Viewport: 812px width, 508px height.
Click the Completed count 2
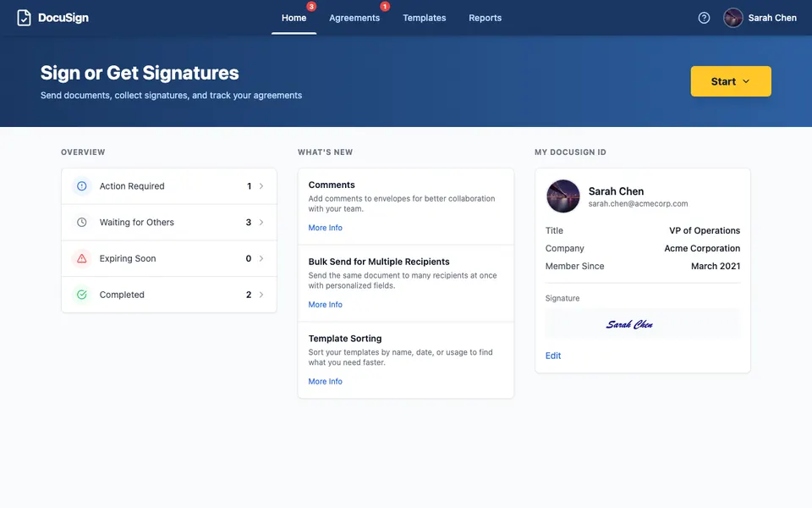point(249,295)
